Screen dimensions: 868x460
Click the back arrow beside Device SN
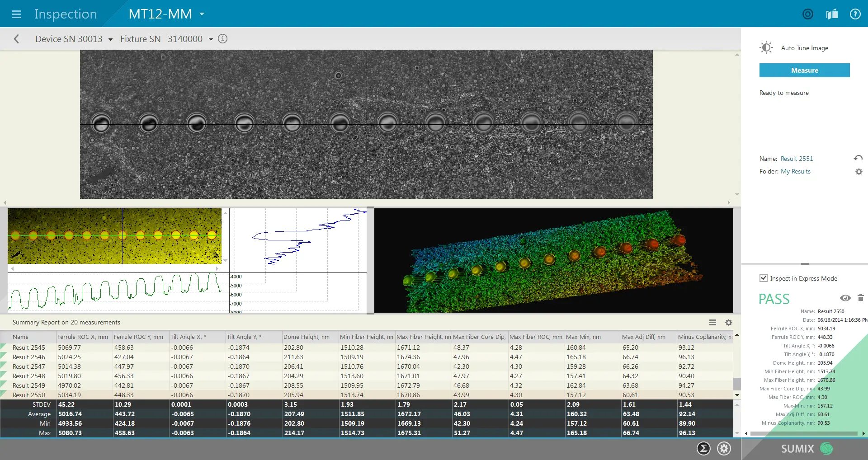tap(16, 39)
